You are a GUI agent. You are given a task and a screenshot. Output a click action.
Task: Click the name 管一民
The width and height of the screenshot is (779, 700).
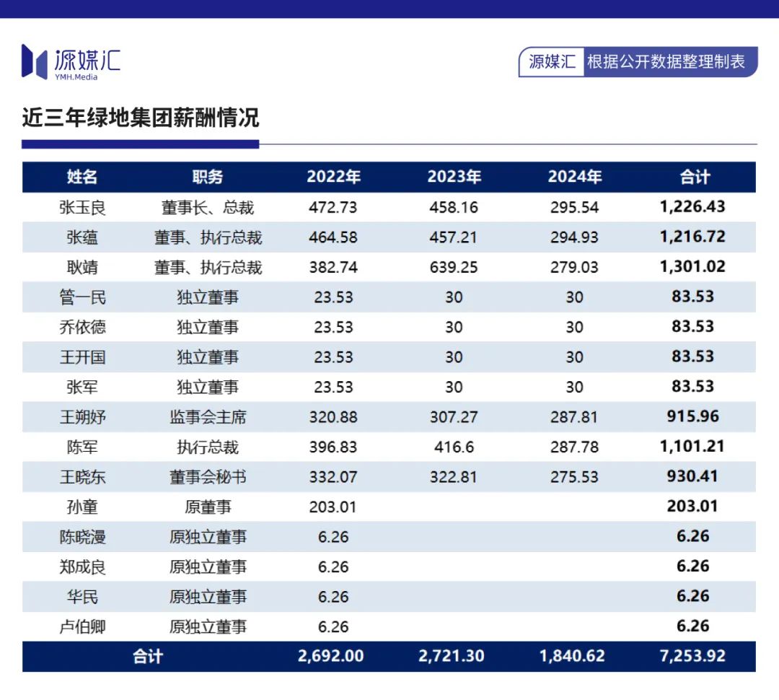click(82, 297)
